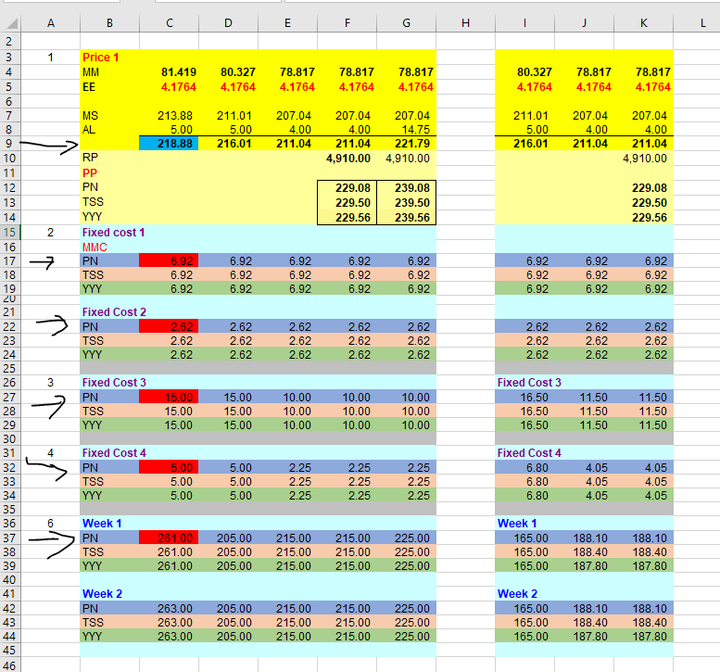720x672 pixels.
Task: Select row 15 header
Action: pyautogui.click(x=10, y=232)
